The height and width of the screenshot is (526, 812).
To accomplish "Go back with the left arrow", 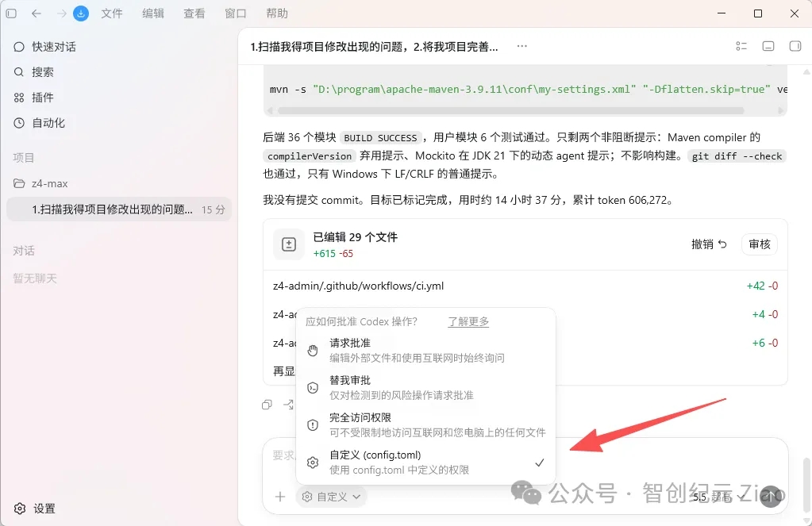I will [37, 13].
